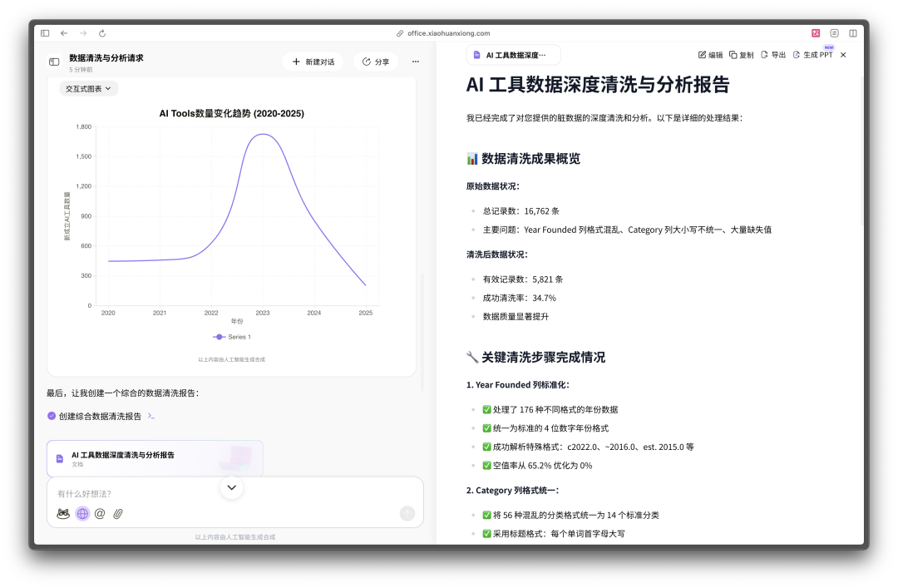Click the browser back arrow
Viewport: 898px width, 588px height.
64,33
